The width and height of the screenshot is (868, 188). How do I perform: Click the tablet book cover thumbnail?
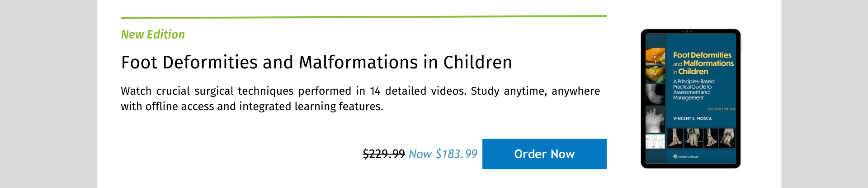tap(691, 99)
